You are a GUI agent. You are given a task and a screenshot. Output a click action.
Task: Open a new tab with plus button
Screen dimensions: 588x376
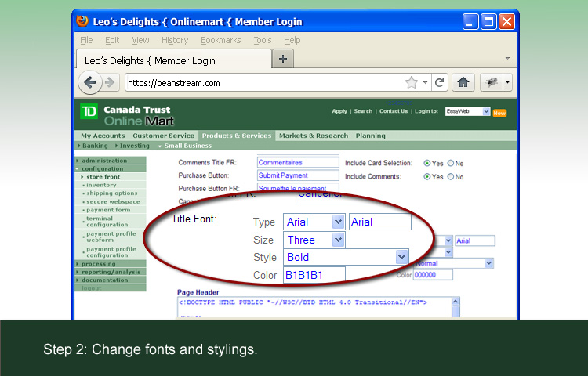click(x=283, y=59)
